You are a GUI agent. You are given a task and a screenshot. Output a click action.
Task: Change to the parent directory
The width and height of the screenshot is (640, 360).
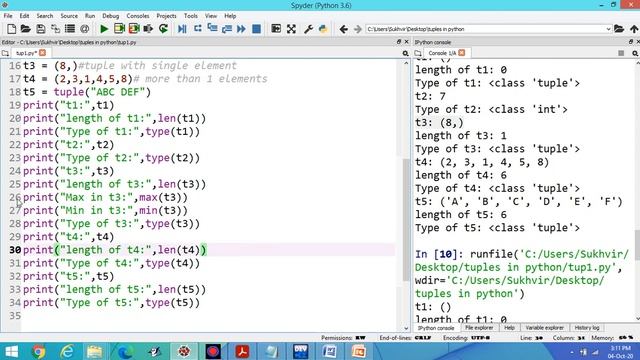tap(634, 29)
